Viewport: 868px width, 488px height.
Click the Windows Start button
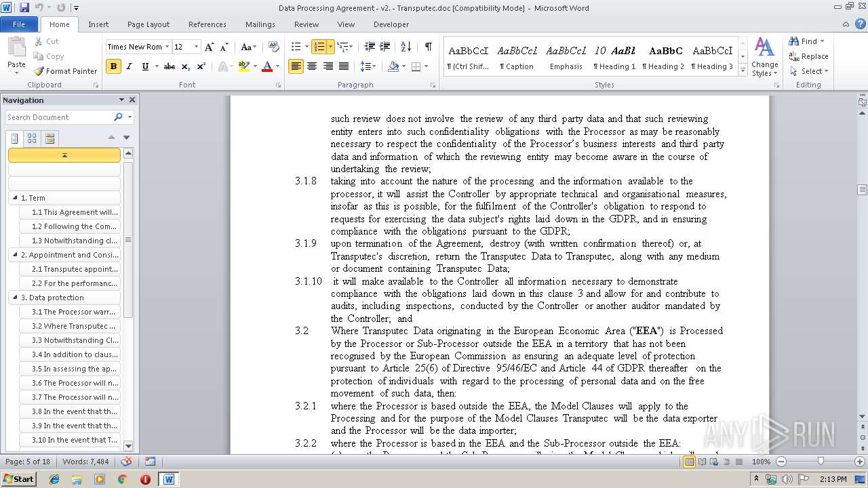(x=18, y=479)
